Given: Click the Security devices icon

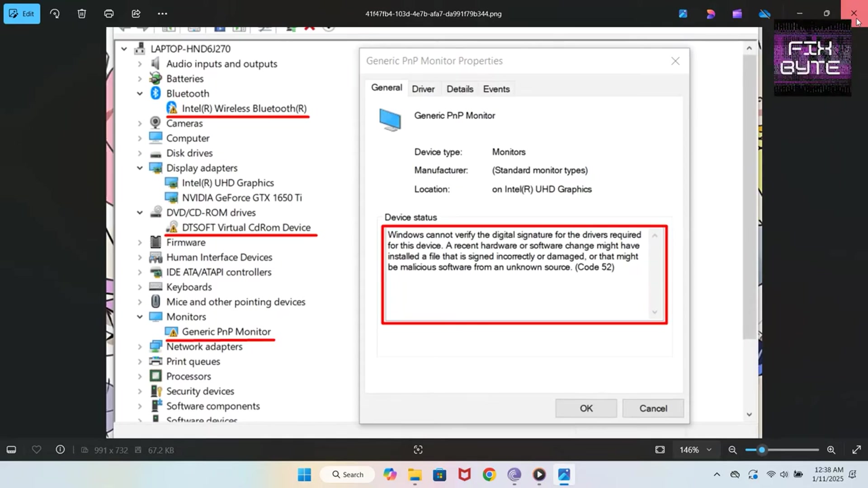Looking at the screenshot, I should pos(156,391).
